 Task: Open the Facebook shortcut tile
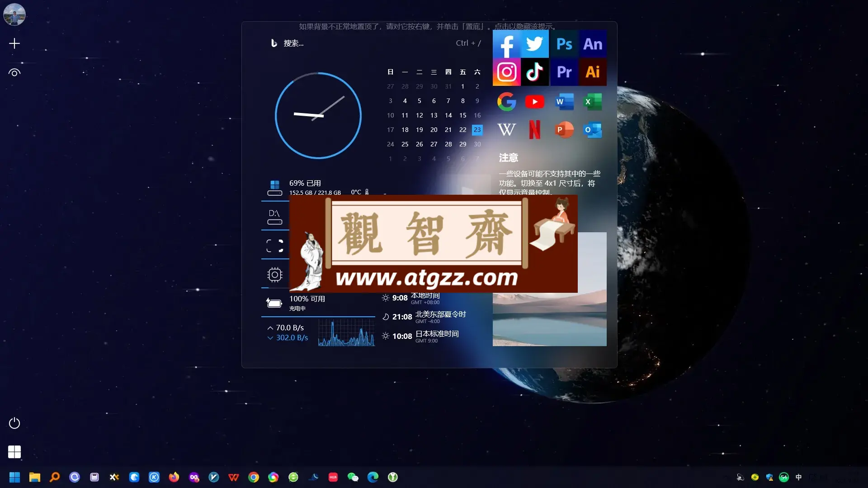point(507,44)
